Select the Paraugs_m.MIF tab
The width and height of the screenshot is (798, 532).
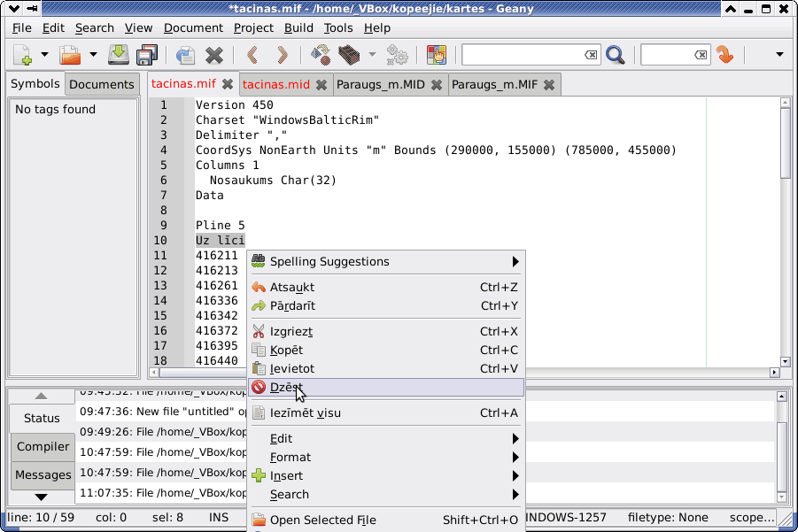(x=495, y=84)
